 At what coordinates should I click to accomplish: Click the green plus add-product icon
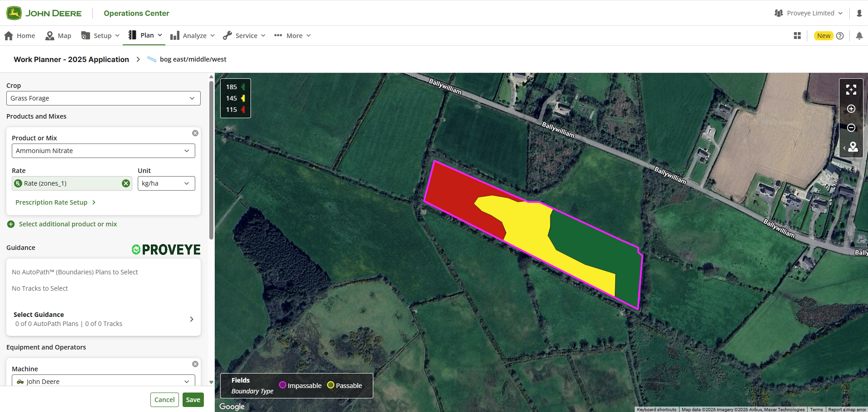point(11,224)
